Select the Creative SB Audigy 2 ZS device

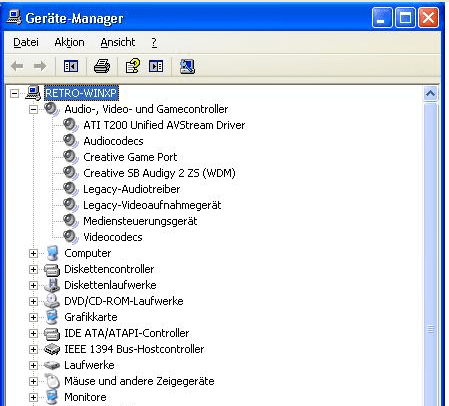tap(159, 173)
